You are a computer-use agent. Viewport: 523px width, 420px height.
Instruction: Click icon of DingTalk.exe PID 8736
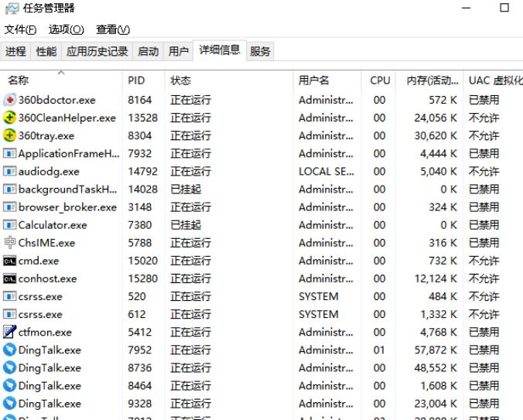[x=10, y=367]
